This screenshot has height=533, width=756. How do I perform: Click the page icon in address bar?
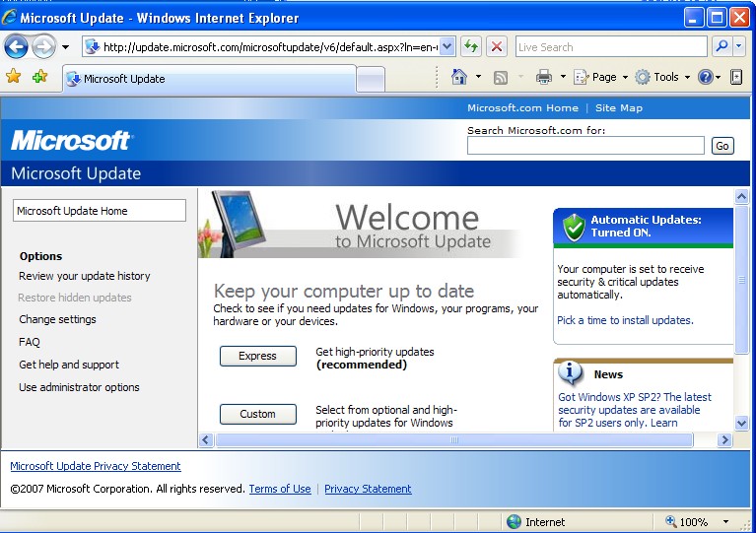click(x=92, y=46)
